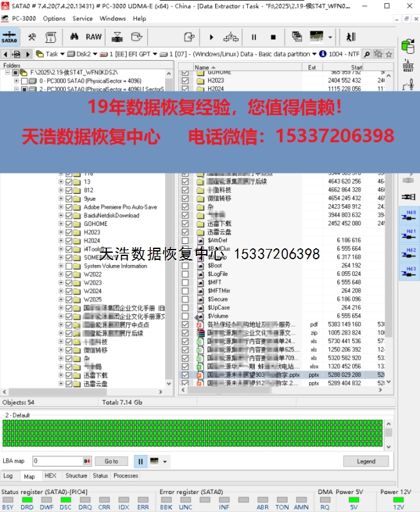Click the SATA0 port icon in toolbar
Viewport: 420px width, 512px height.
(x=10, y=37)
